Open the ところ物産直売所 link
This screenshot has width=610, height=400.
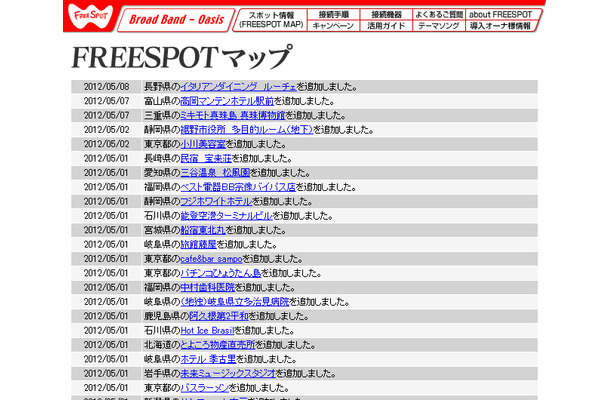click(217, 345)
